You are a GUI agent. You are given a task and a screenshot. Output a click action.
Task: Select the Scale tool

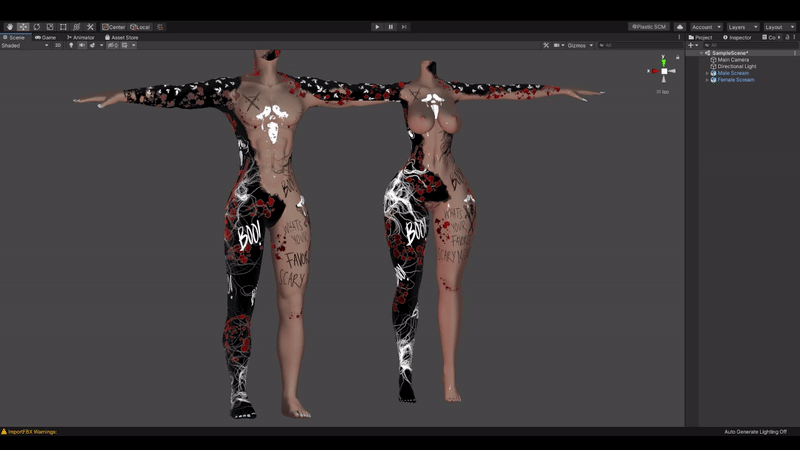(50, 27)
